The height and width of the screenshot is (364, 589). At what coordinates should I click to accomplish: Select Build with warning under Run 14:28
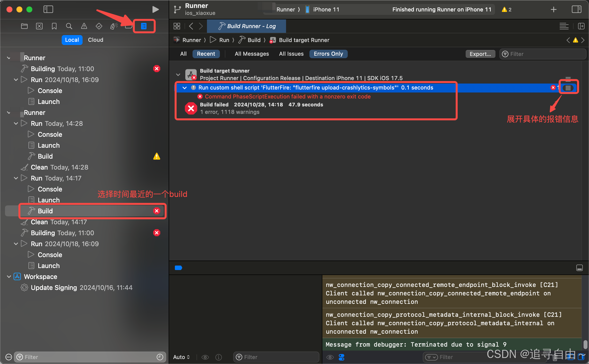85,156
